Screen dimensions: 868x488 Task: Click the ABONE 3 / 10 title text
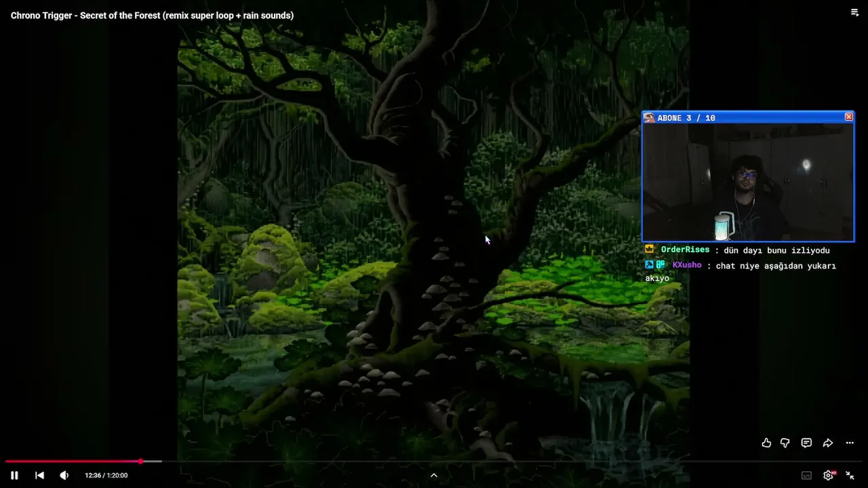pyautogui.click(x=686, y=118)
